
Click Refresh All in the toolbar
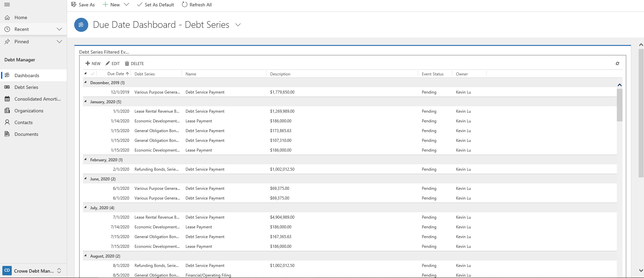coord(197,5)
